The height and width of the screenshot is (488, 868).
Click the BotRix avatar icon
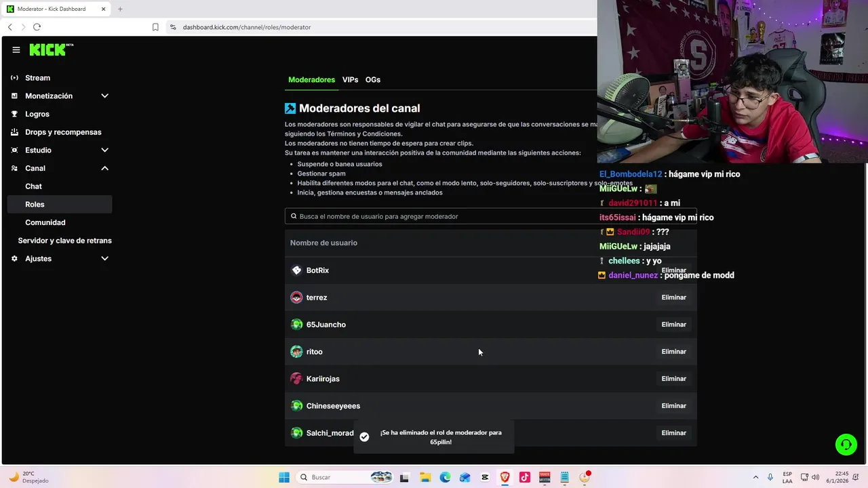tap(296, 270)
